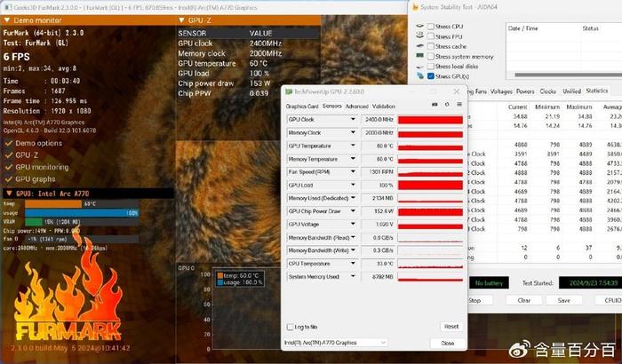Image resolution: width=622 pixels, height=364 pixels.
Task: Open the GPU Chip Power Draw dropdown
Action: pos(353,211)
